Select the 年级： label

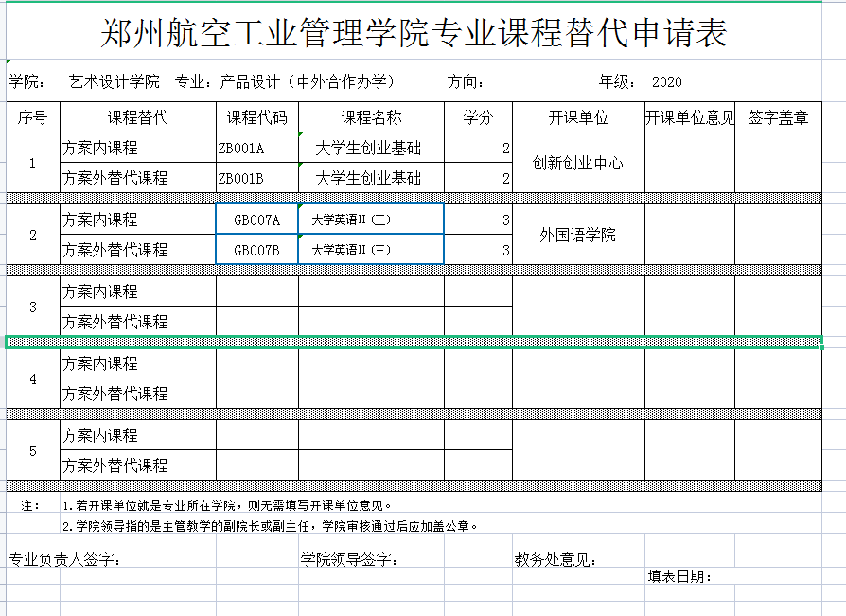(617, 81)
